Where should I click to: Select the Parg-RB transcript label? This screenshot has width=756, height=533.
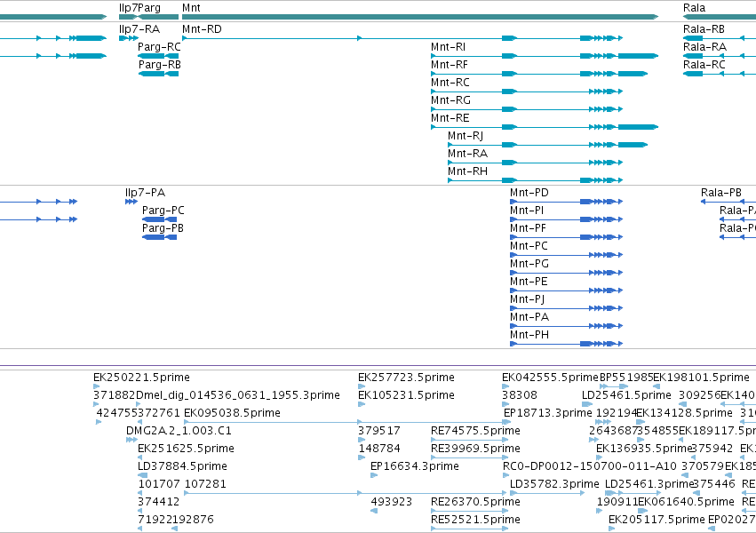[x=160, y=65]
